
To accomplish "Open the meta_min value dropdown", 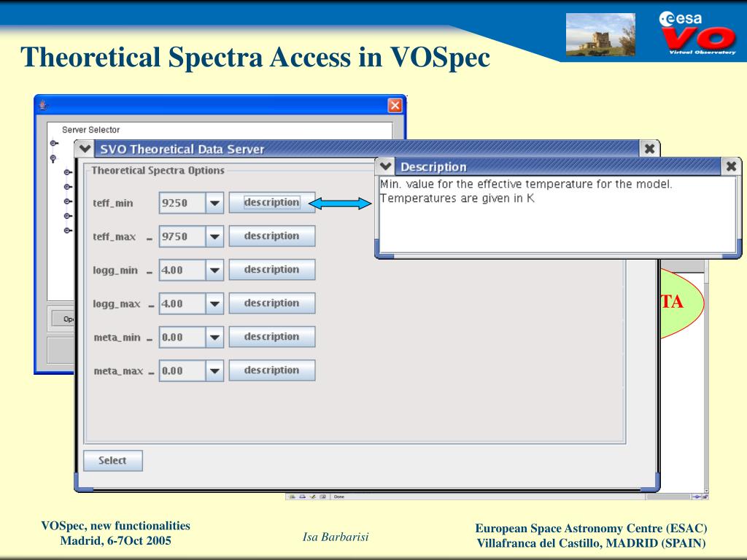I will [x=214, y=337].
